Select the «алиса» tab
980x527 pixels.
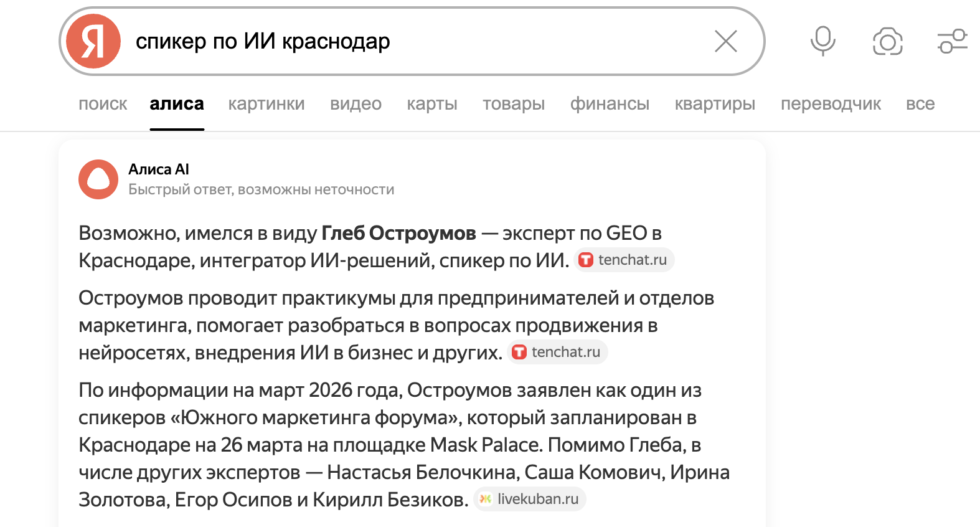pos(177,104)
